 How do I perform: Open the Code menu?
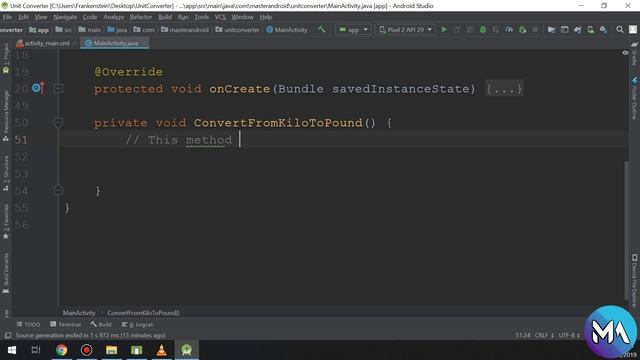[90, 17]
